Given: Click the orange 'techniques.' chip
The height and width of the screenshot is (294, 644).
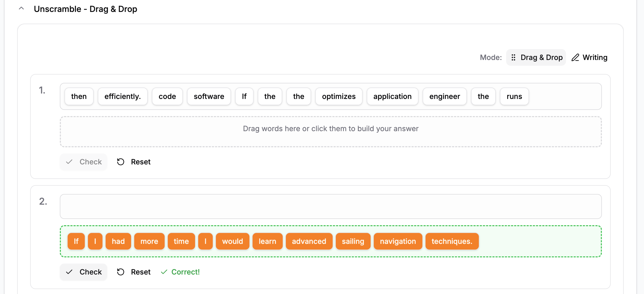Looking at the screenshot, I should tap(452, 241).
